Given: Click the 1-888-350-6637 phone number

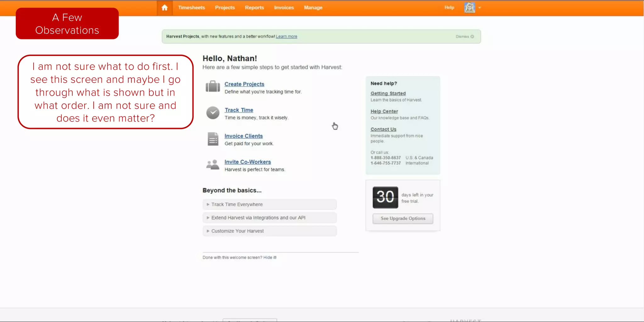Looking at the screenshot, I should 386,158.
